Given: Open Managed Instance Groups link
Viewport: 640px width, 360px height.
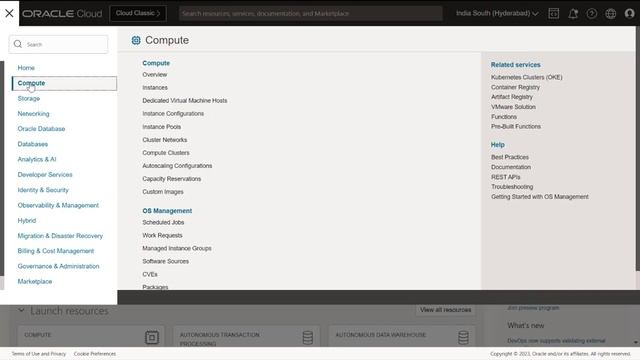Looking at the screenshot, I should (177, 248).
